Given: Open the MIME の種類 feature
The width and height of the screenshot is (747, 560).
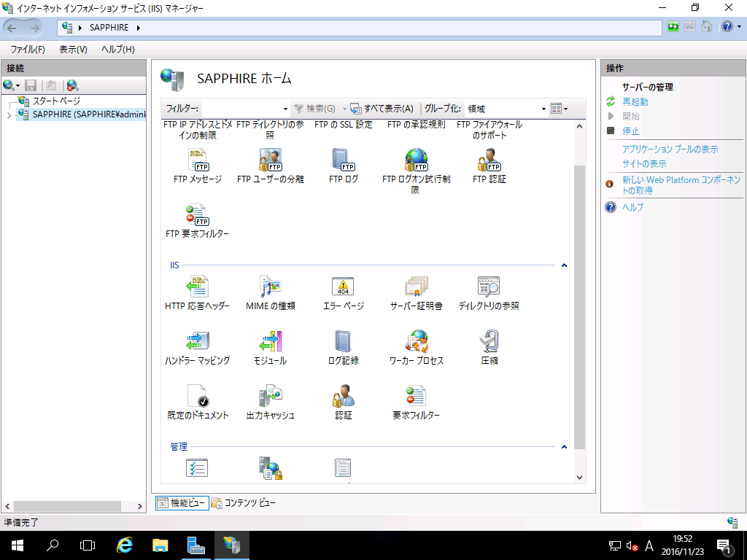Looking at the screenshot, I should 270,293.
